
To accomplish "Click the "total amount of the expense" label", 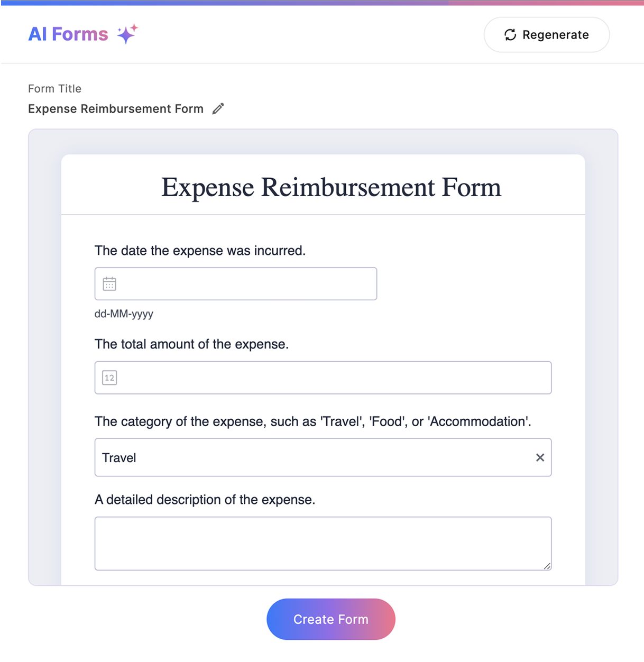I will [x=191, y=344].
